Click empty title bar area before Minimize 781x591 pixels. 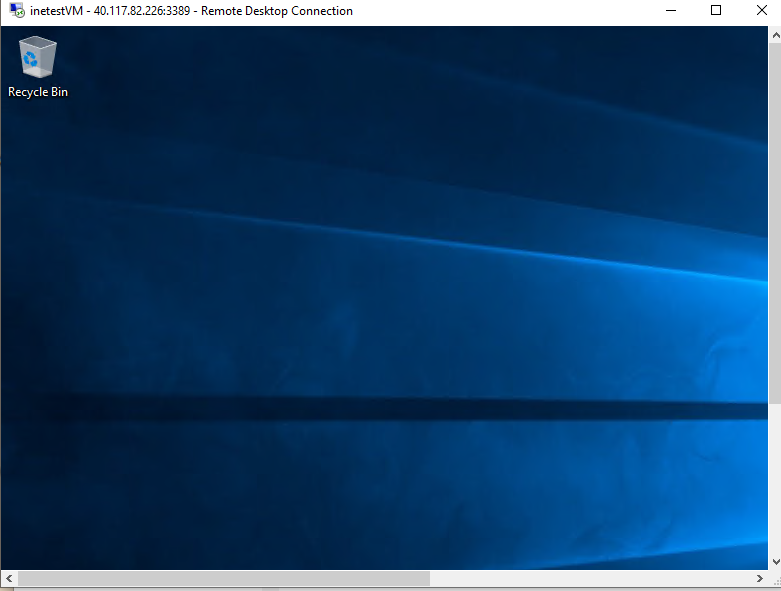click(x=500, y=11)
